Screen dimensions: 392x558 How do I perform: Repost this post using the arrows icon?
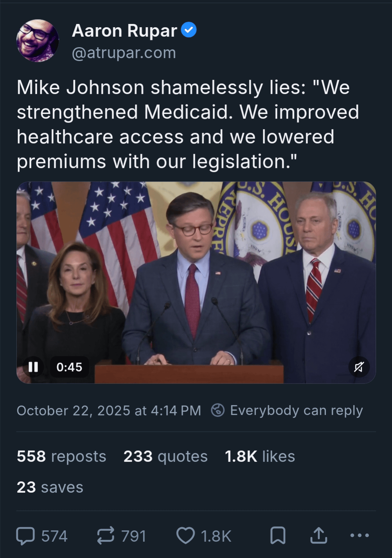coord(106,536)
